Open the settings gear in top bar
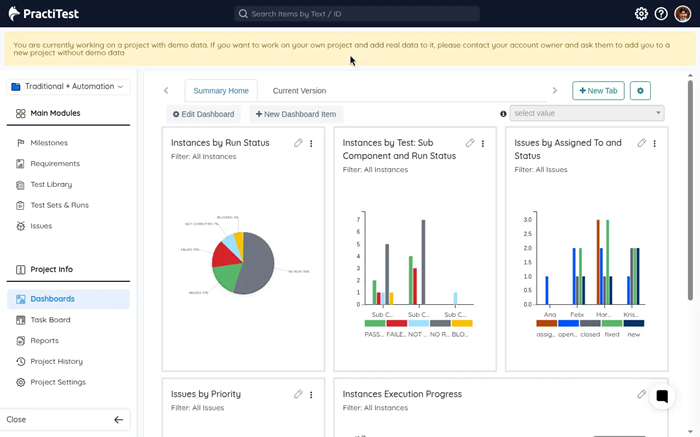 click(641, 14)
